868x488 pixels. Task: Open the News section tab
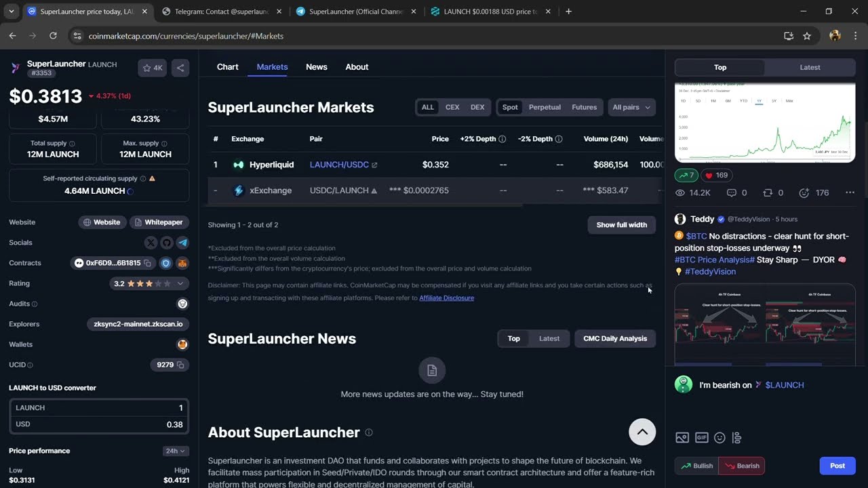click(316, 67)
